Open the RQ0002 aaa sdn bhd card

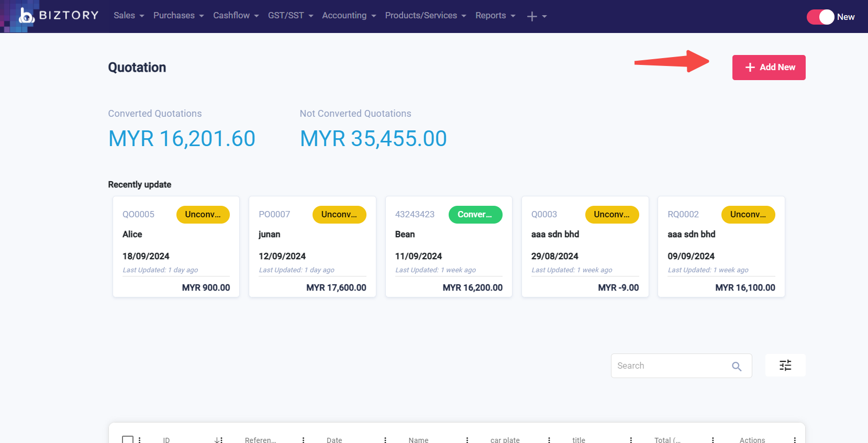tap(721, 247)
